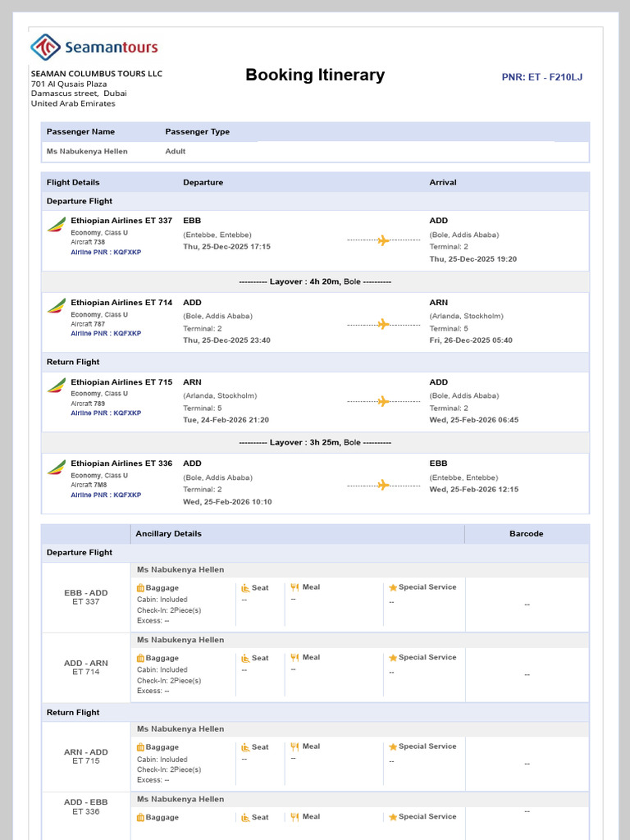This screenshot has width=630, height=840.
Task: Click Special Service star in ADD - ARN row
Action: coord(393,658)
